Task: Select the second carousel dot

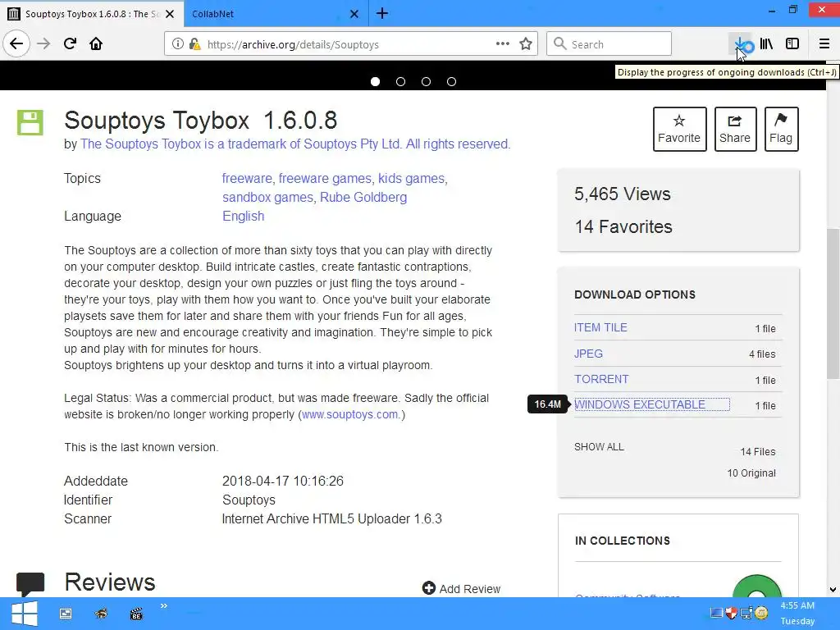Action: 400,81
